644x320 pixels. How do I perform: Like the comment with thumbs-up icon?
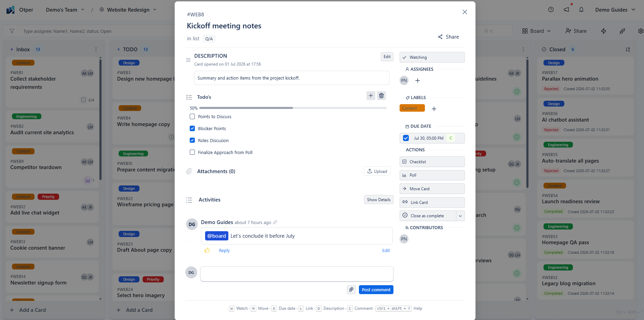click(207, 250)
